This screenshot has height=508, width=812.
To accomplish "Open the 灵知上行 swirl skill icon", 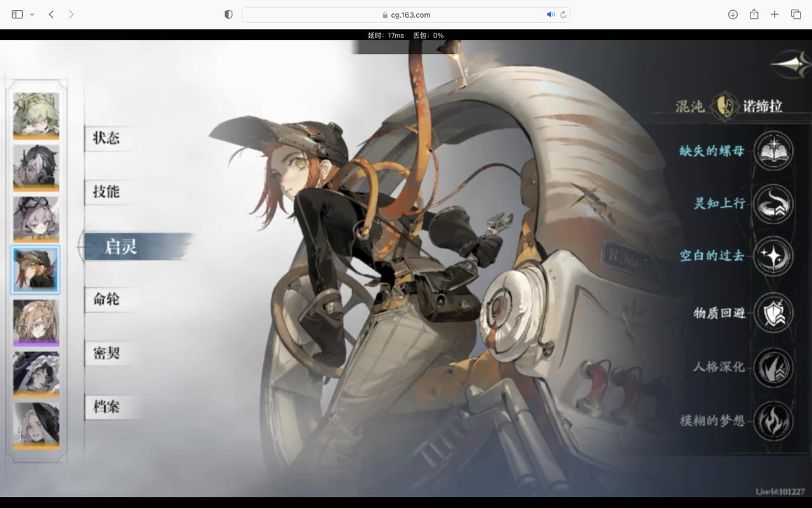I will (x=773, y=203).
